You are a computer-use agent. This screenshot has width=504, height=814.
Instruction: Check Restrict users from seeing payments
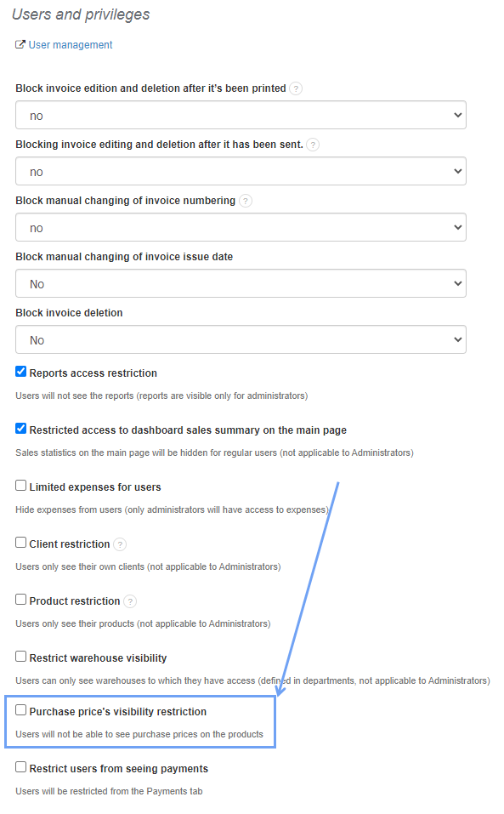pyautogui.click(x=20, y=766)
